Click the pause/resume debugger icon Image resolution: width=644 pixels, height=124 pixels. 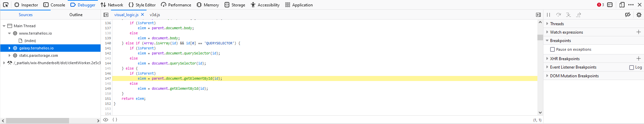coord(548,15)
